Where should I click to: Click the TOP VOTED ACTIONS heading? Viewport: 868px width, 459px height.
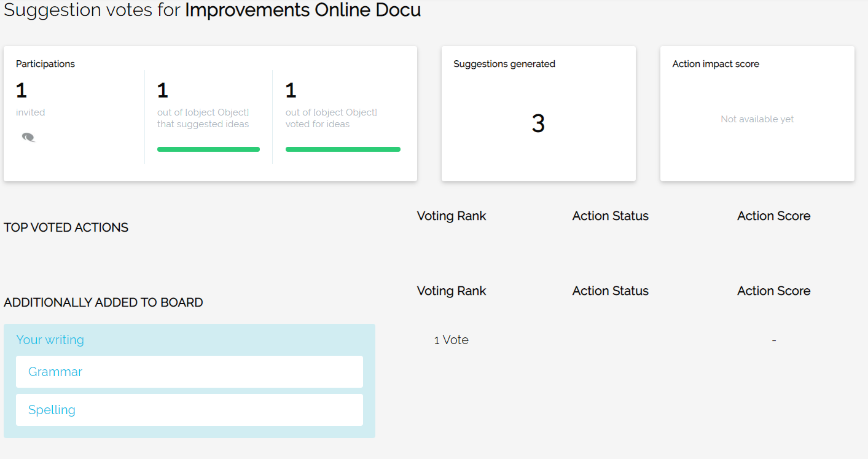[66, 227]
